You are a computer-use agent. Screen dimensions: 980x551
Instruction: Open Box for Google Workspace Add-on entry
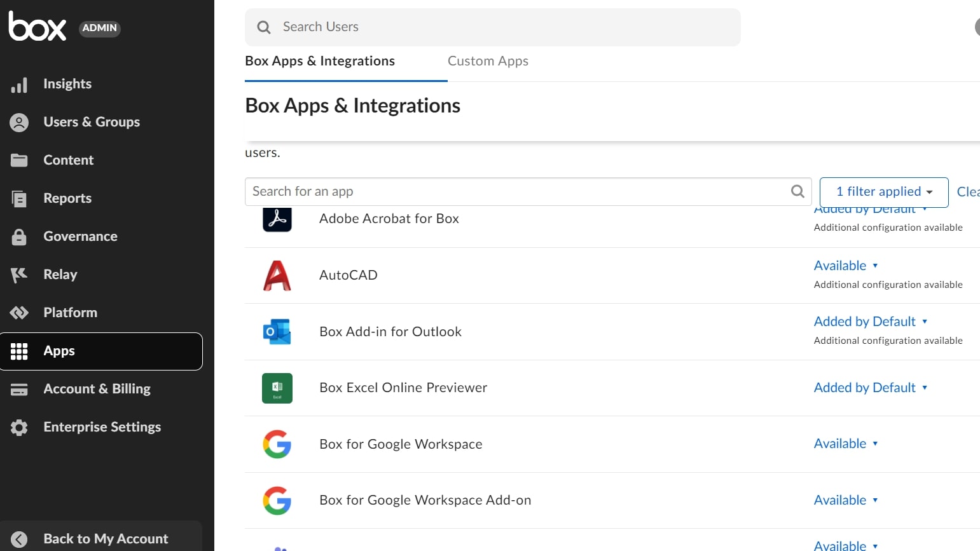coord(425,500)
